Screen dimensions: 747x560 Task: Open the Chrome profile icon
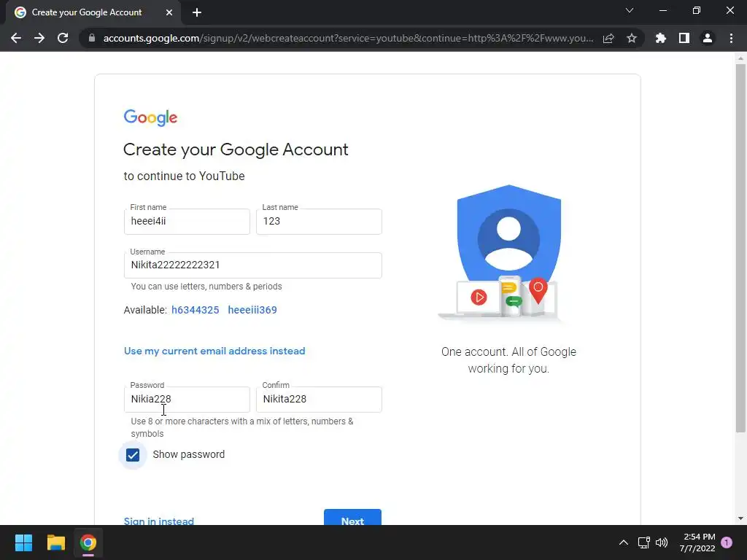708,38
